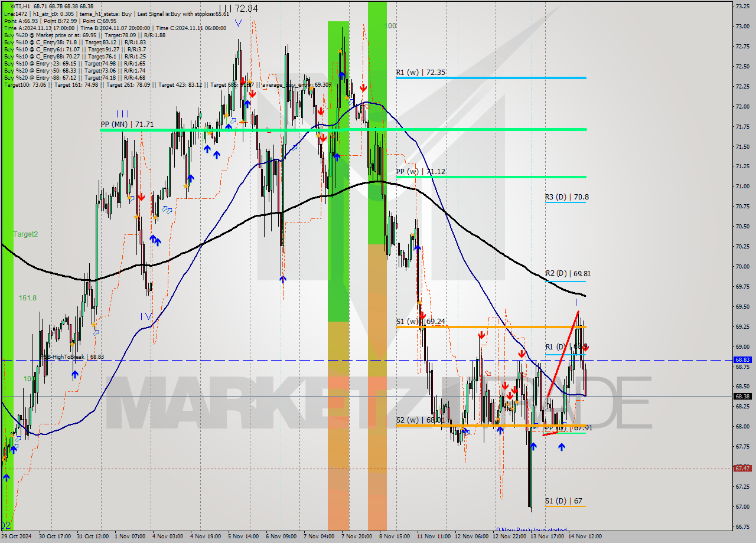Image resolution: width=756 pixels, height=543 pixels.
Task: Click the 5 Nov 14:00 time label
Action: click(243, 536)
